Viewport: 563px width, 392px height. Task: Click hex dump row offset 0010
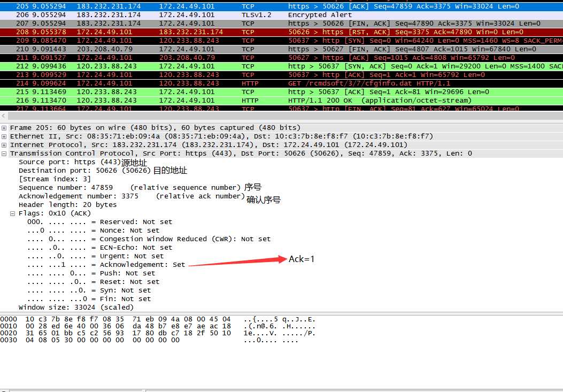[158, 326]
